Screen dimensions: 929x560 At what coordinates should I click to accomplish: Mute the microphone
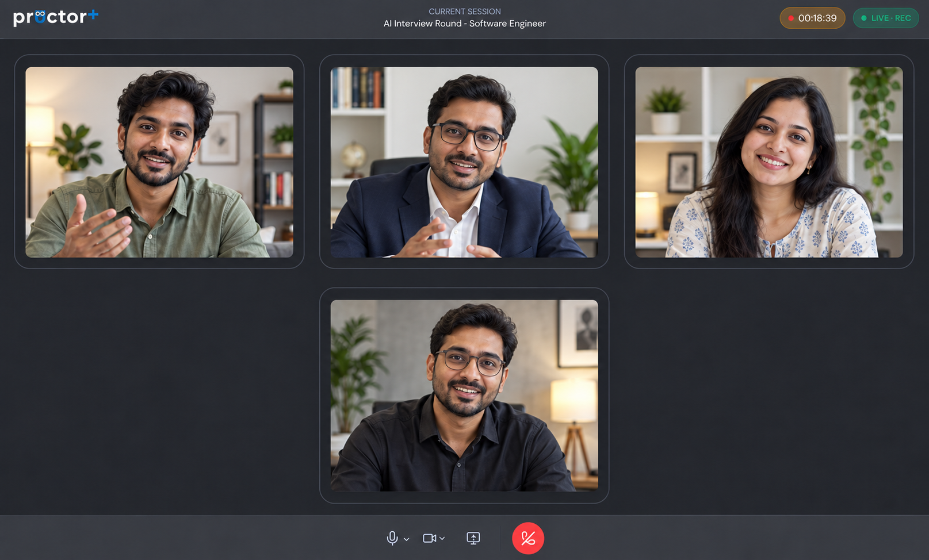(392, 538)
